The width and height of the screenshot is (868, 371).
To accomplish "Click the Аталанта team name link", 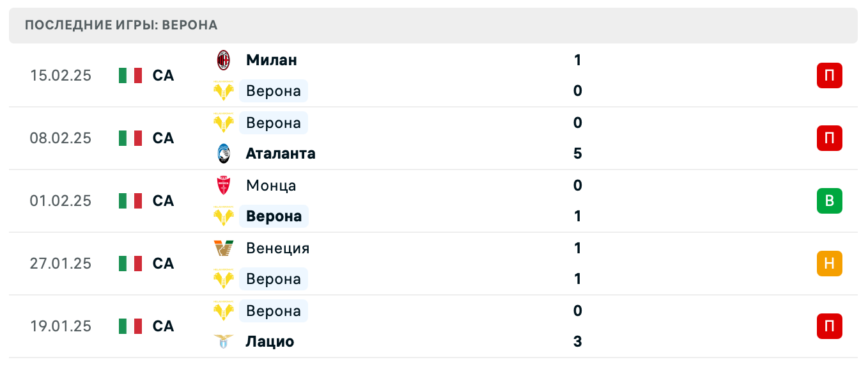I will click(281, 154).
